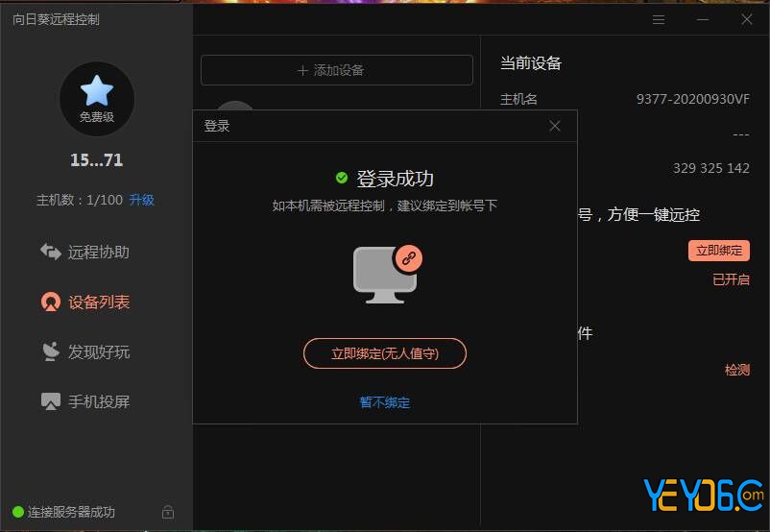Minimize the Sunlogin main window

pyautogui.click(x=703, y=19)
